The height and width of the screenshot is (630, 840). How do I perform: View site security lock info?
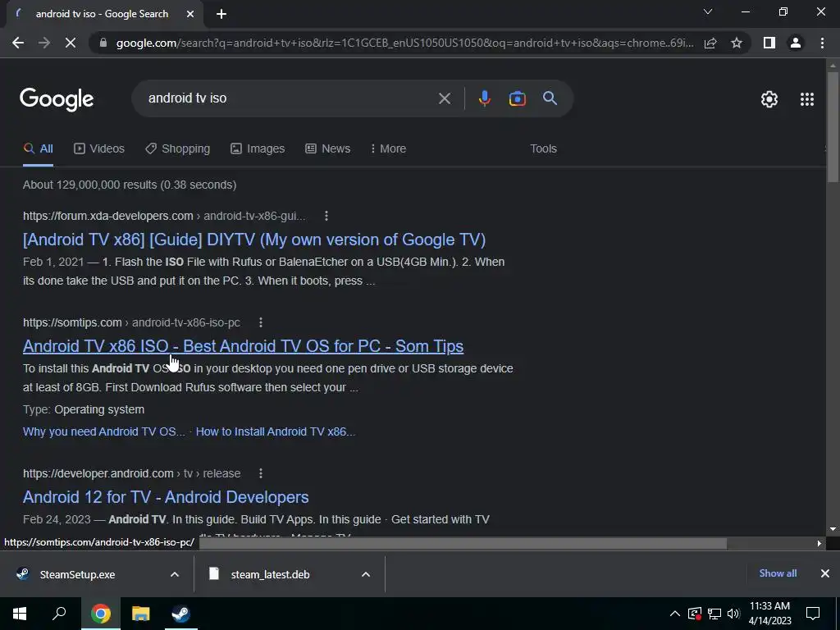pos(103,43)
